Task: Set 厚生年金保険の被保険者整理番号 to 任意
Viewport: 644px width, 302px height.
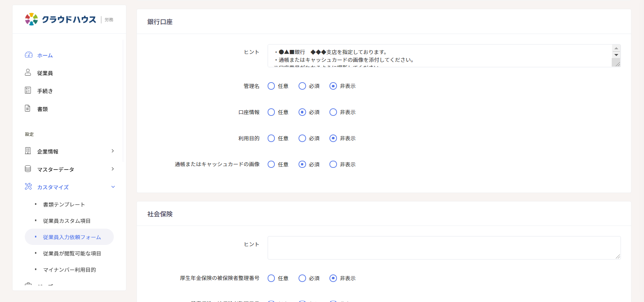Action: tap(271, 278)
